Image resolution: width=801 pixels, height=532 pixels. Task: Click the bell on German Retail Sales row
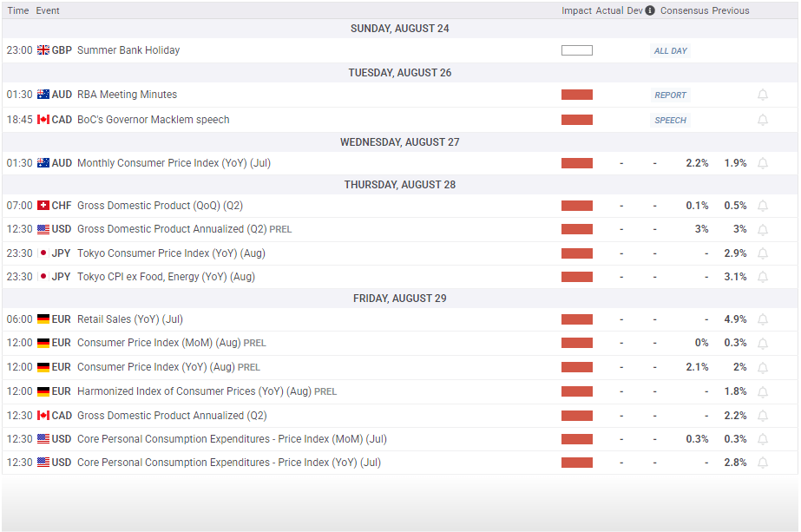(763, 319)
